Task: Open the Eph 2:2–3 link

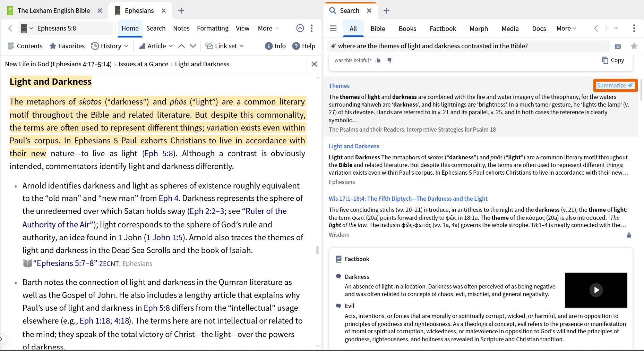Action: [x=207, y=211]
